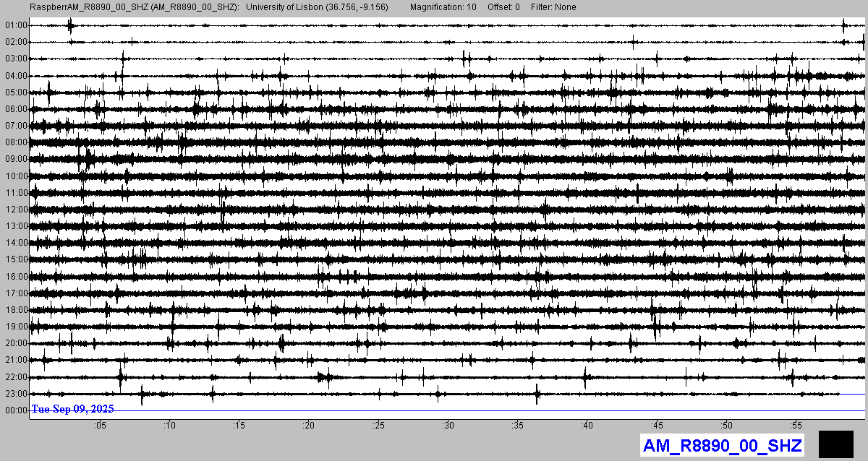Click the University of Lisbon location text
Image resolution: width=868 pixels, height=461 pixels.
click(x=317, y=7)
